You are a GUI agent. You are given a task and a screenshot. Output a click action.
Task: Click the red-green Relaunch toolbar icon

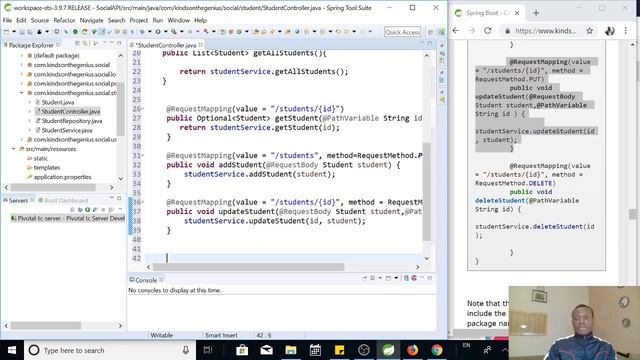pyautogui.click(x=84, y=32)
